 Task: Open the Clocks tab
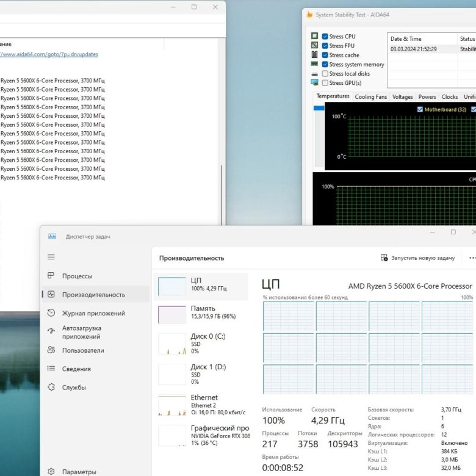coord(450,97)
